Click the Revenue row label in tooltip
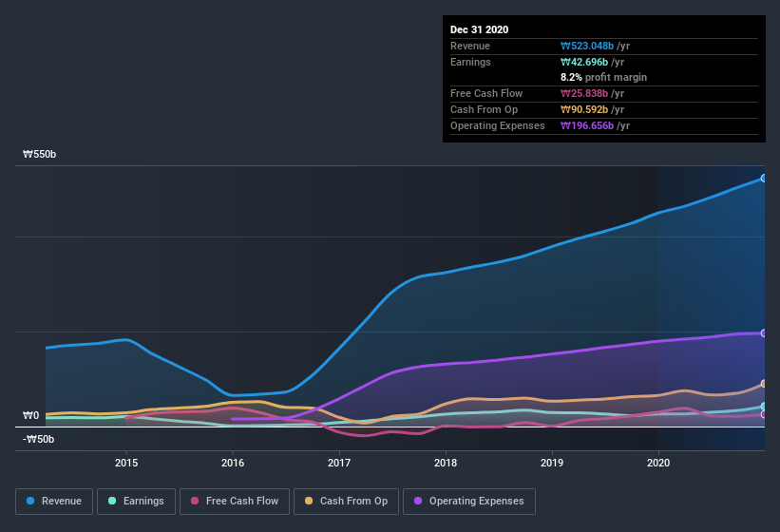 click(x=470, y=46)
